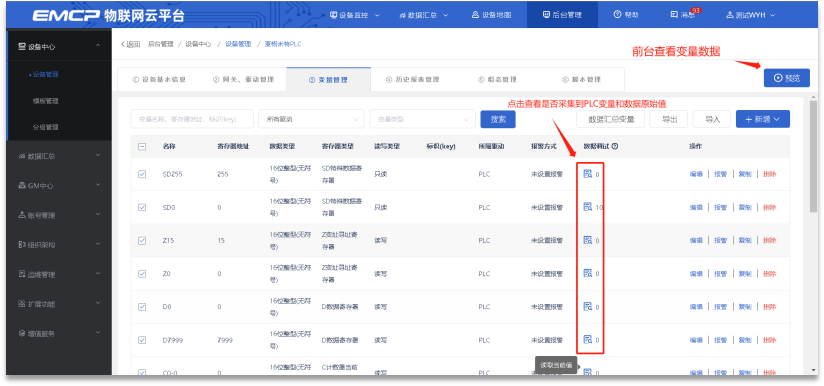Click the D7999 name cell
Image resolution: width=824 pixels, height=386 pixels.
coord(173,340)
